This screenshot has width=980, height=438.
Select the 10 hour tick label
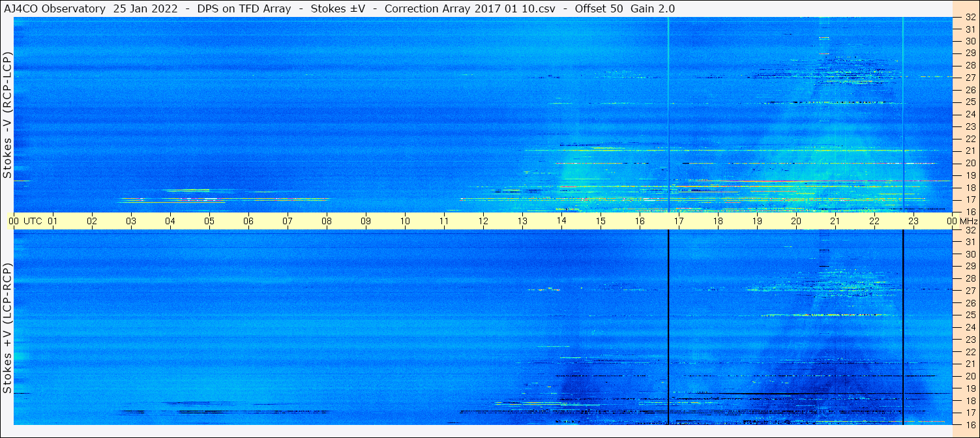pyautogui.click(x=405, y=221)
